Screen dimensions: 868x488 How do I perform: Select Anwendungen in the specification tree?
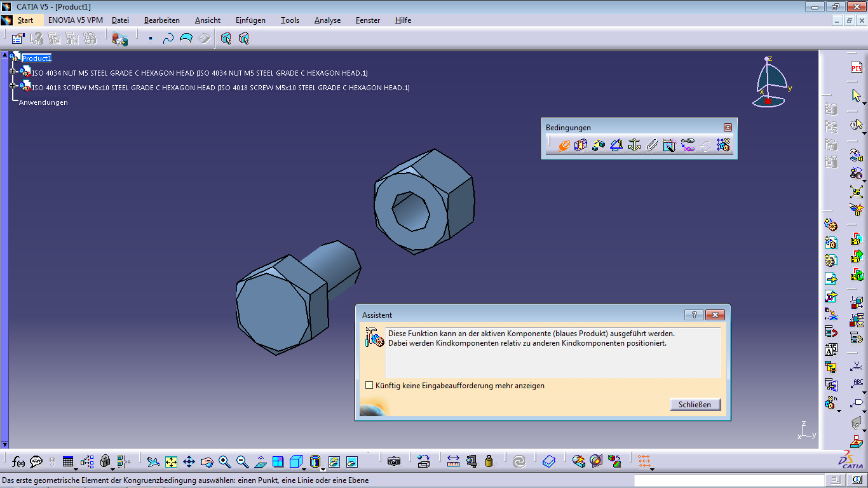tap(43, 102)
